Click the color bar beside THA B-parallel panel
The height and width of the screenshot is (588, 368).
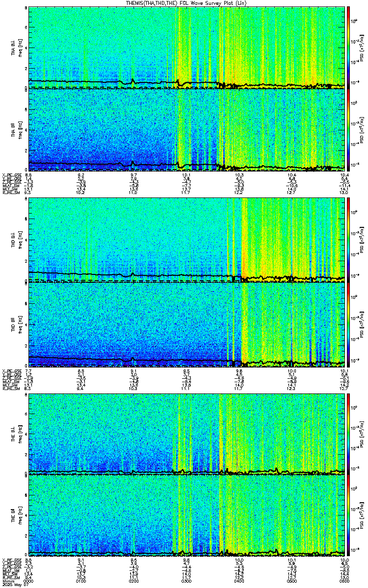pyautogui.click(x=349, y=130)
